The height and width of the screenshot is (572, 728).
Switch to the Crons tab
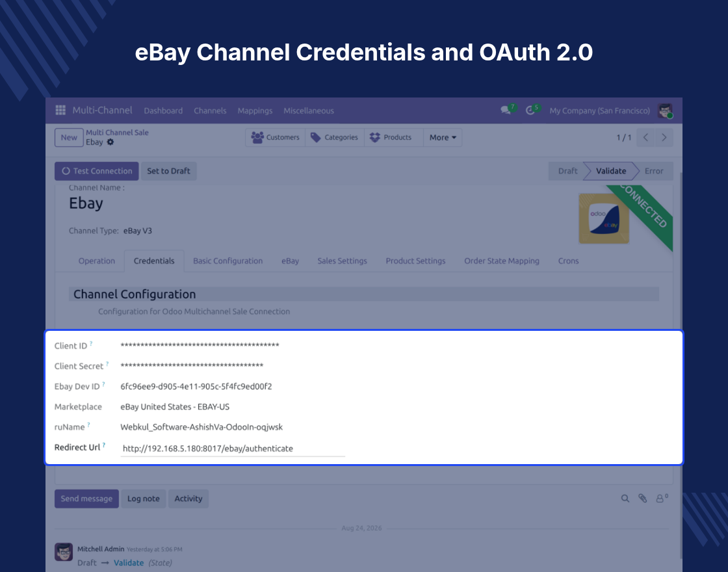click(568, 261)
